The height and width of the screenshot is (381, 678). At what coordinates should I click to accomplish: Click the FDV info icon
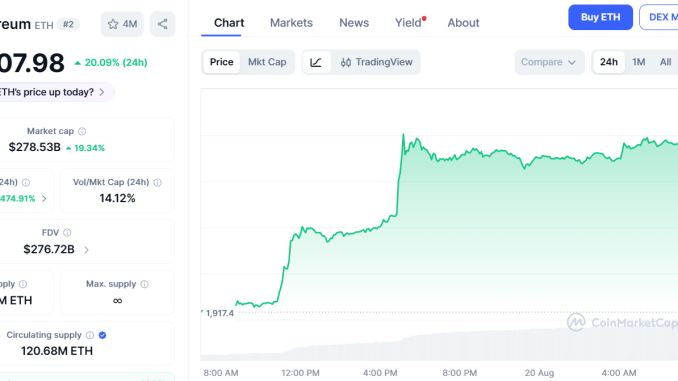click(x=67, y=233)
